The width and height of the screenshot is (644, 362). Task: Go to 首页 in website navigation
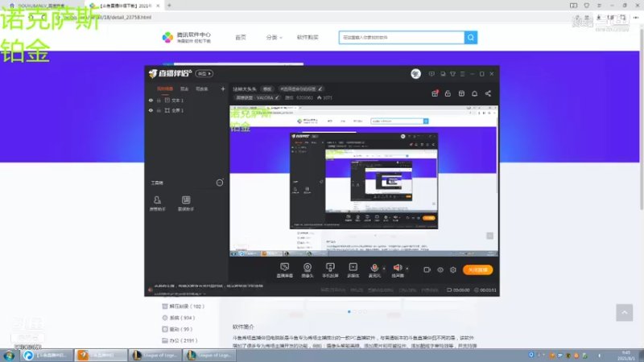tap(241, 37)
